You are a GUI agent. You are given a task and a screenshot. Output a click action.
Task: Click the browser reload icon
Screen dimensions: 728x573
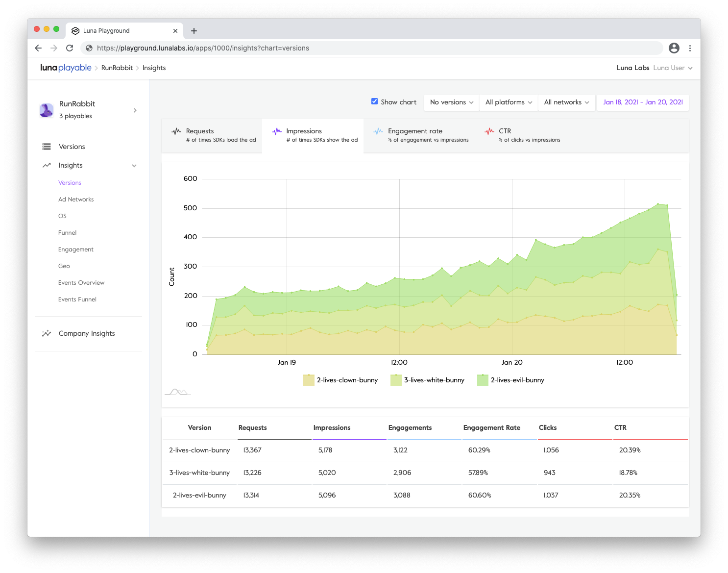tap(70, 48)
